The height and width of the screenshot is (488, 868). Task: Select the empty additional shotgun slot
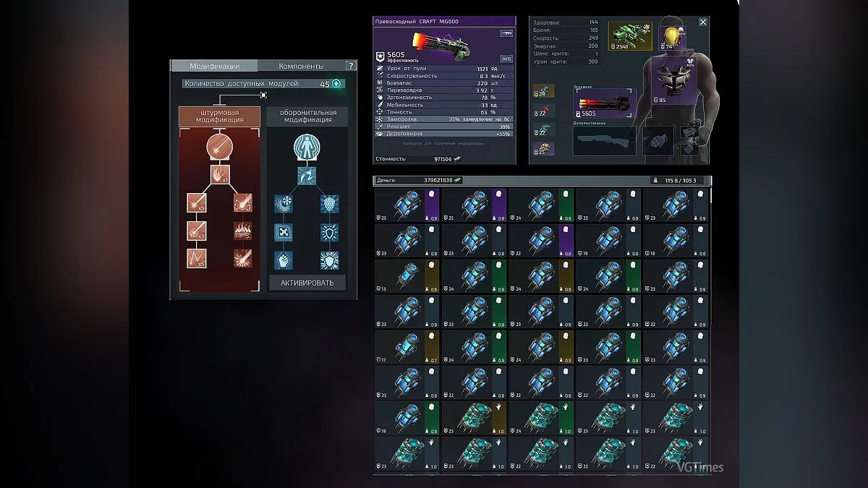click(x=604, y=141)
